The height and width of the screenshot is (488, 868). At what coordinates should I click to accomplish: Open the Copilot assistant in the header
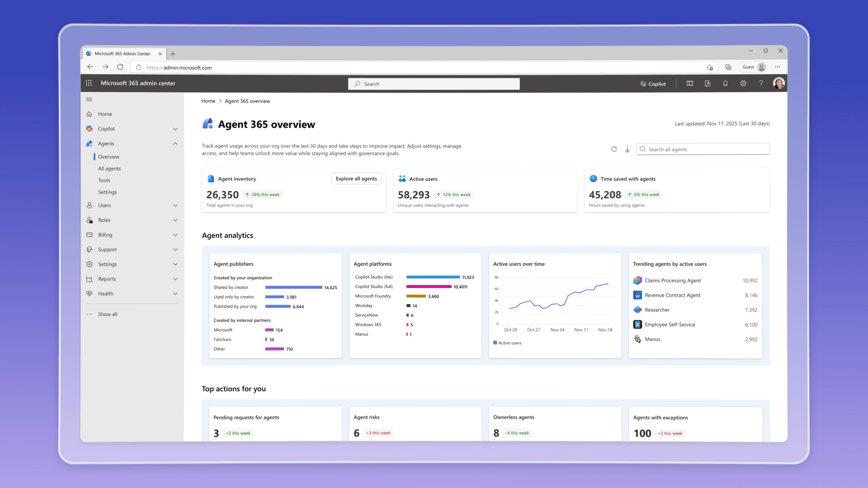click(652, 84)
